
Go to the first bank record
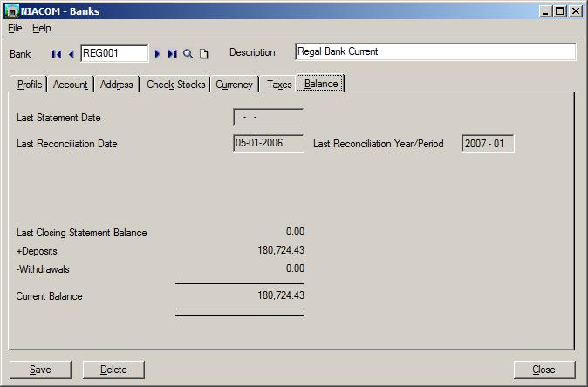click(x=57, y=54)
